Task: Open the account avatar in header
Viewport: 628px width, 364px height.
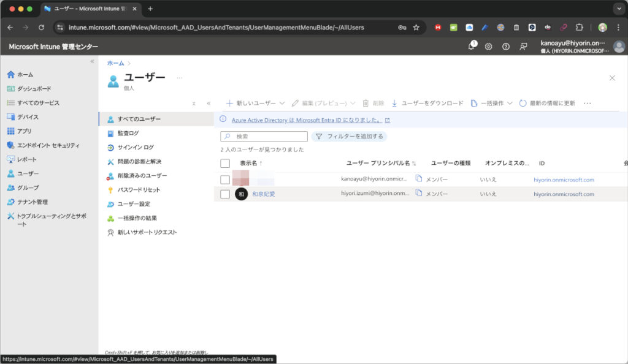Action: coord(619,47)
